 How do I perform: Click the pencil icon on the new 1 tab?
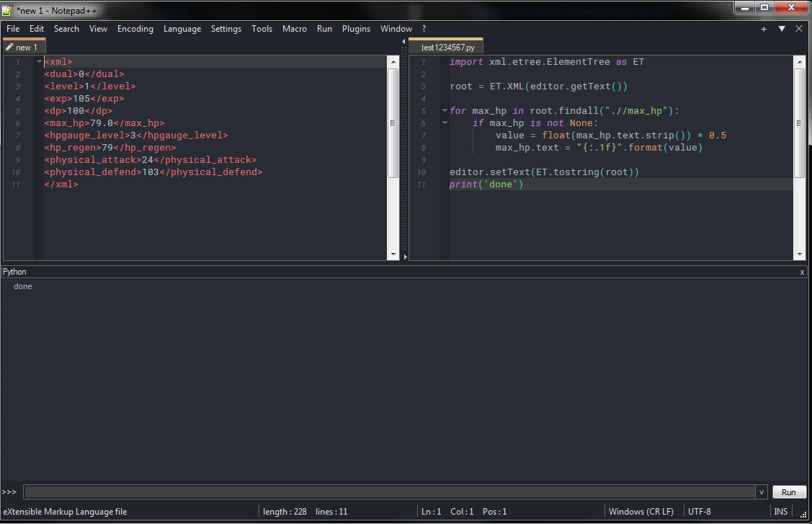tap(9, 47)
